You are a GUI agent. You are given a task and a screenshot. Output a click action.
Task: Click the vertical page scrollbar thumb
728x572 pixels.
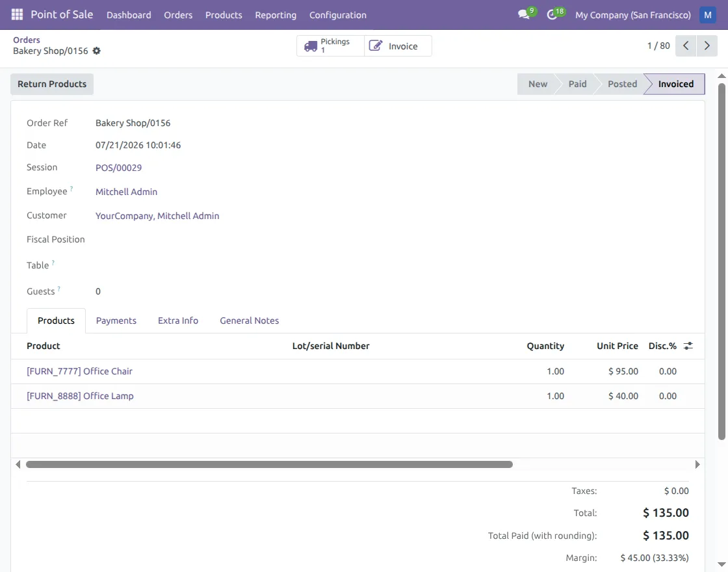pos(721,261)
